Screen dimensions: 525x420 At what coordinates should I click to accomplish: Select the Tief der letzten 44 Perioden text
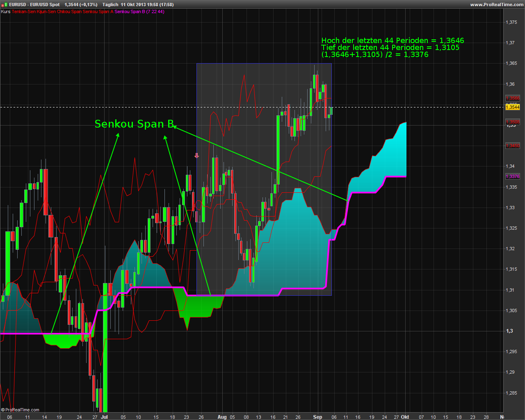point(390,48)
